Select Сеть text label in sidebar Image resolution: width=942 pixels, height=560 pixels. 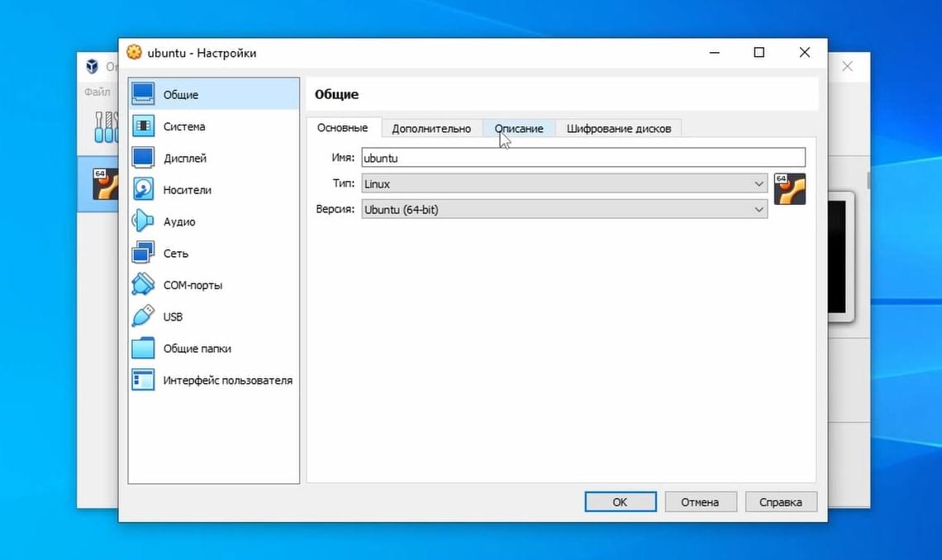[176, 254]
